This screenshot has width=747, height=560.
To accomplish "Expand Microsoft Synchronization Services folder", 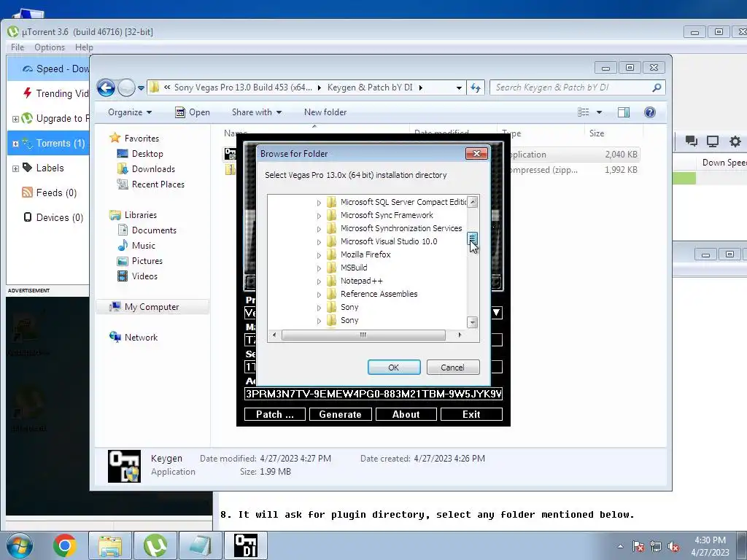I will click(319, 229).
